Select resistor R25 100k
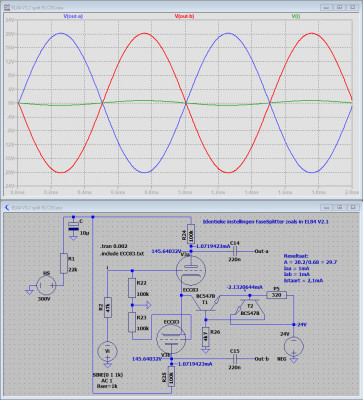Image resolution: width=363 pixels, height=400 pixels. (x=171, y=376)
